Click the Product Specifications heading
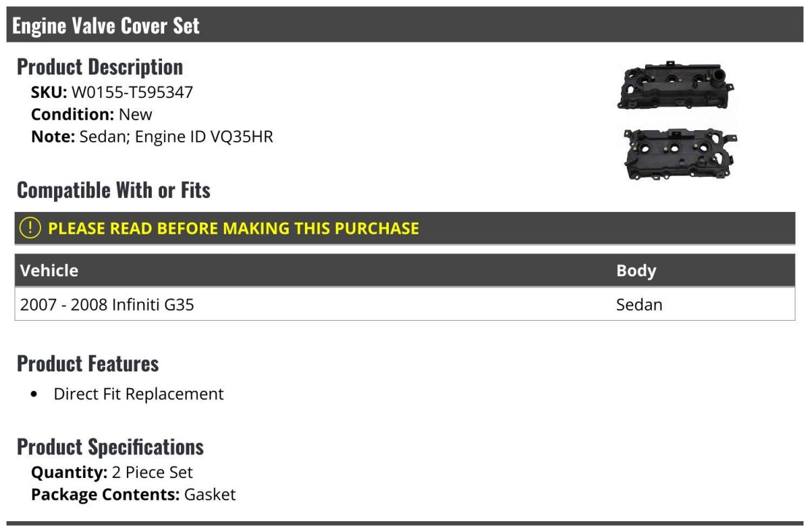Image resolution: width=810 pixels, height=532 pixels. 110,447
